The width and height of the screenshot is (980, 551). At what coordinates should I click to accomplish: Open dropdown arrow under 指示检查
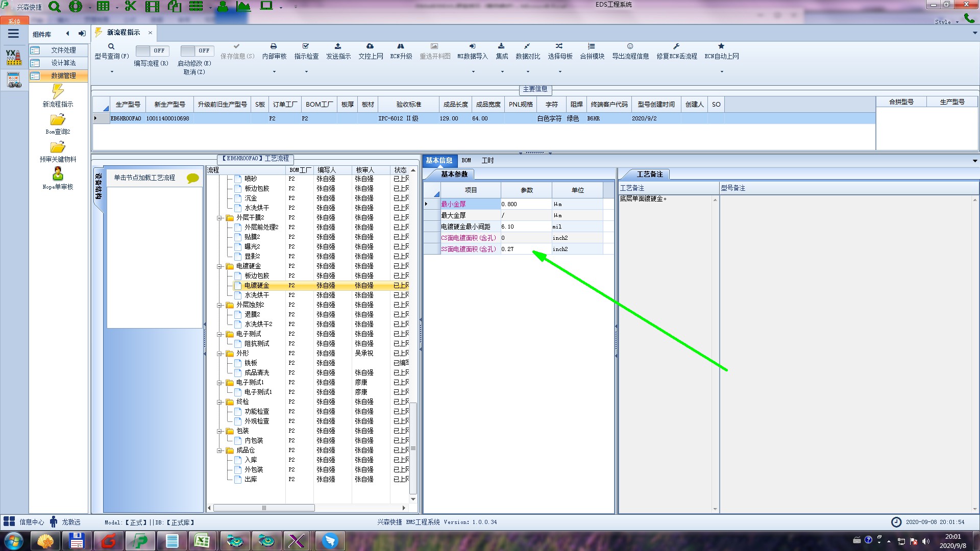tap(306, 72)
